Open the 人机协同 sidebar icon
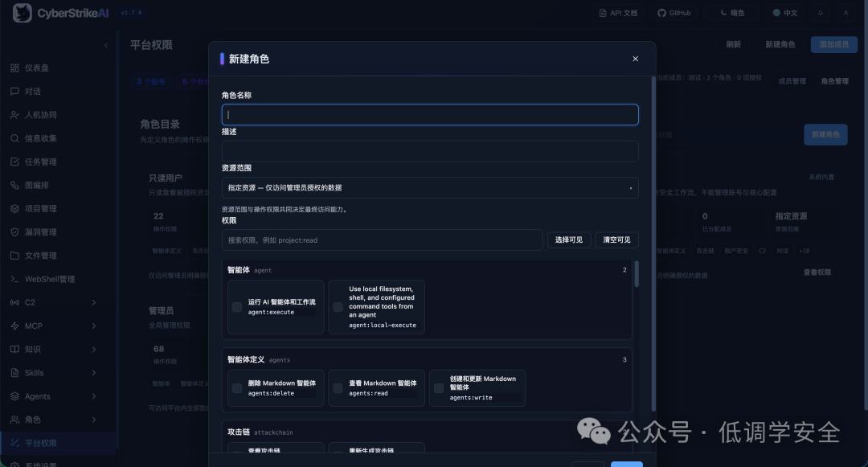 coord(15,115)
